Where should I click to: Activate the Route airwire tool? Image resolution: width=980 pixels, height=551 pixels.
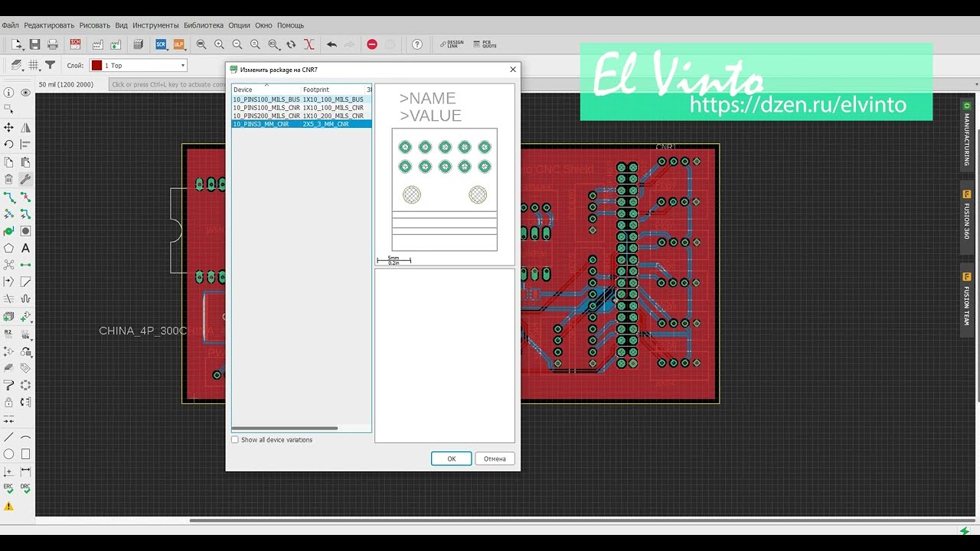(x=8, y=197)
